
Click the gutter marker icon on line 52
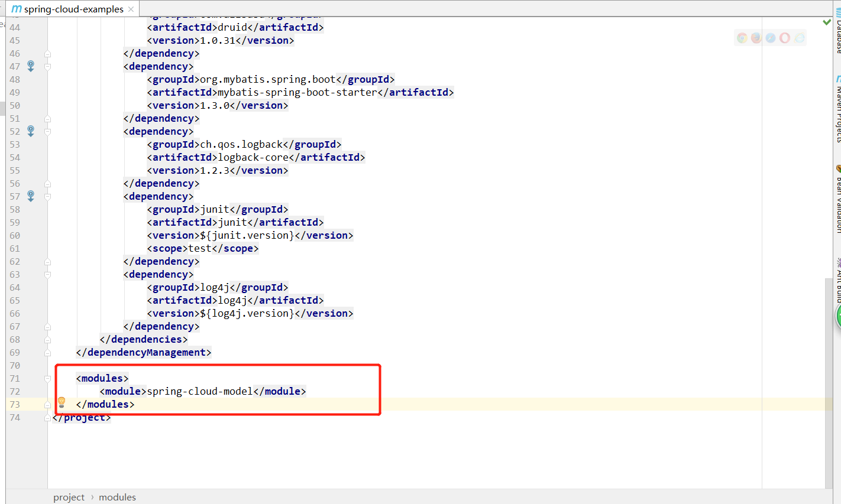pos(31,131)
